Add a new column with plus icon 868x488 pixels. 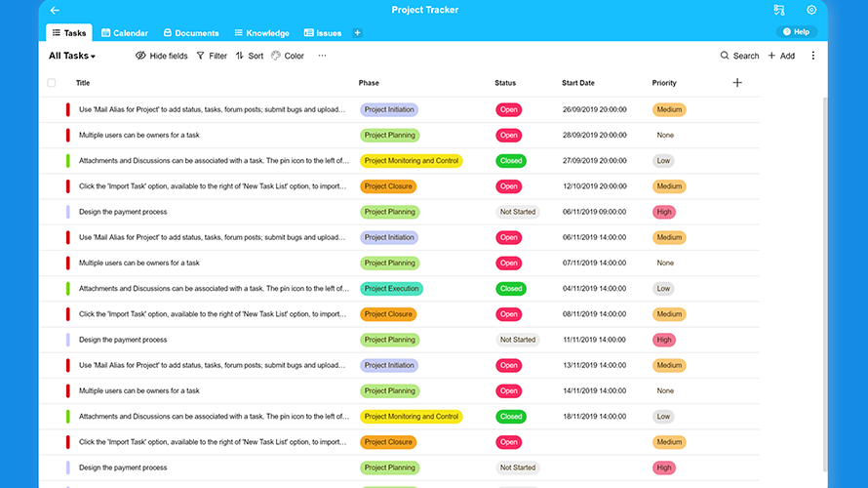coord(737,83)
